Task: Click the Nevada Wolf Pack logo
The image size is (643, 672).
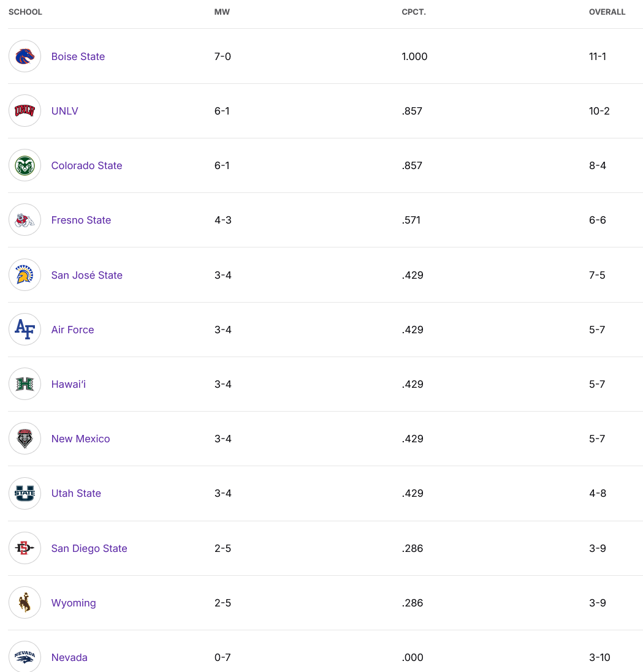Action: (x=25, y=657)
